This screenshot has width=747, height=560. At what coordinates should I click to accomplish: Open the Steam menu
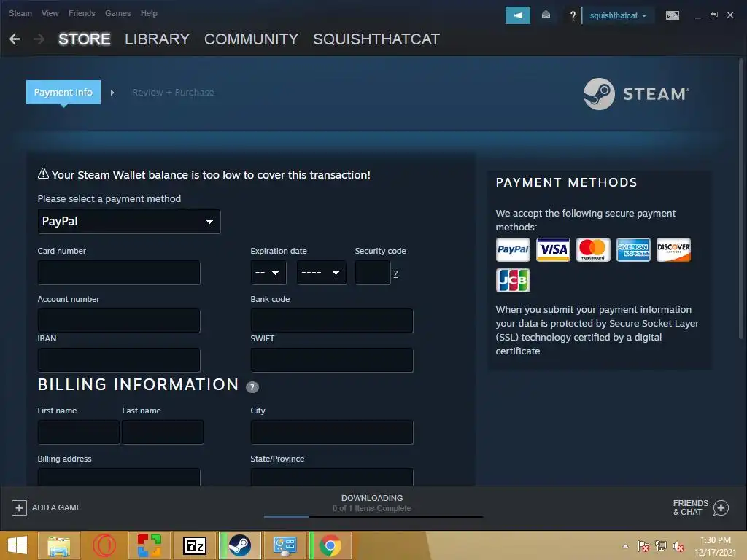[20, 13]
